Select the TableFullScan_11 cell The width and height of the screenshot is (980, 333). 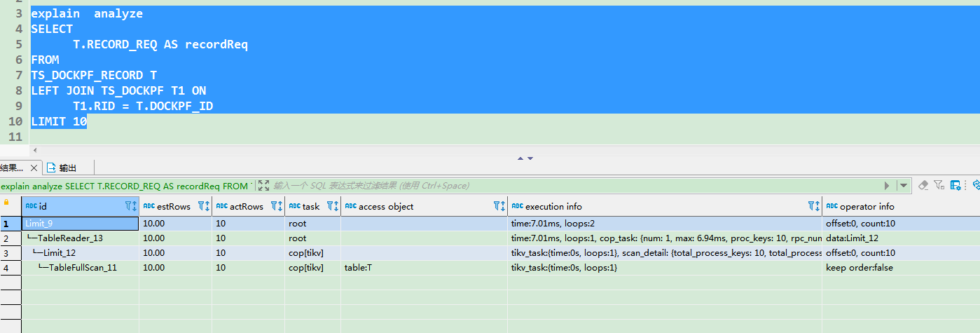pyautogui.click(x=80, y=268)
